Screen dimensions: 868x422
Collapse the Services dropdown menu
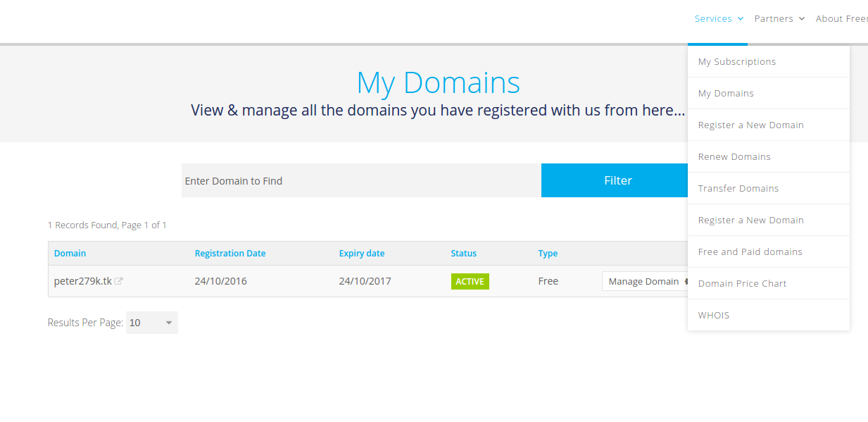pos(713,19)
